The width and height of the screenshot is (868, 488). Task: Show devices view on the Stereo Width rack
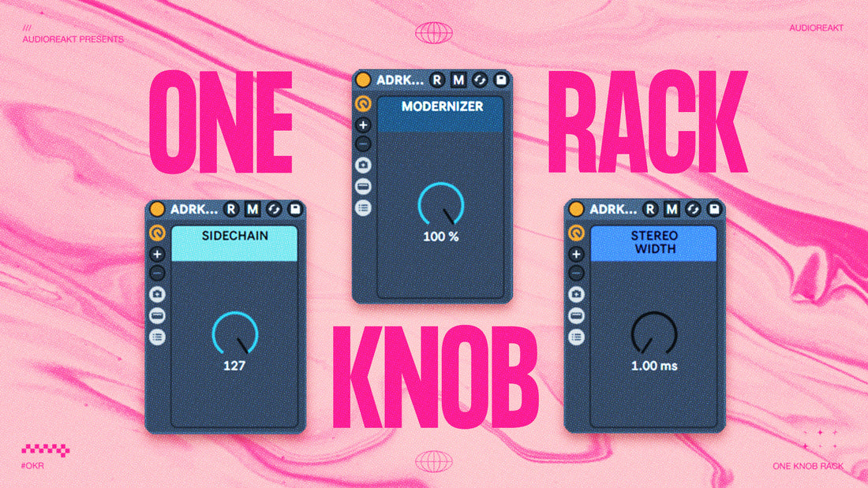(x=576, y=315)
